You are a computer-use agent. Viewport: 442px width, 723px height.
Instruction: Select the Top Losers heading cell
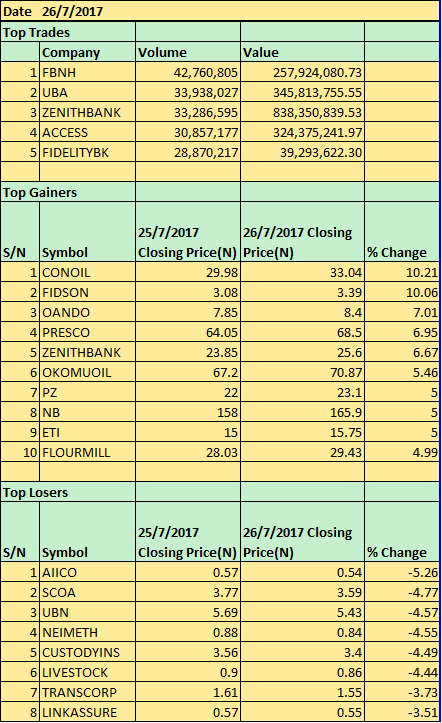[x=68, y=492]
